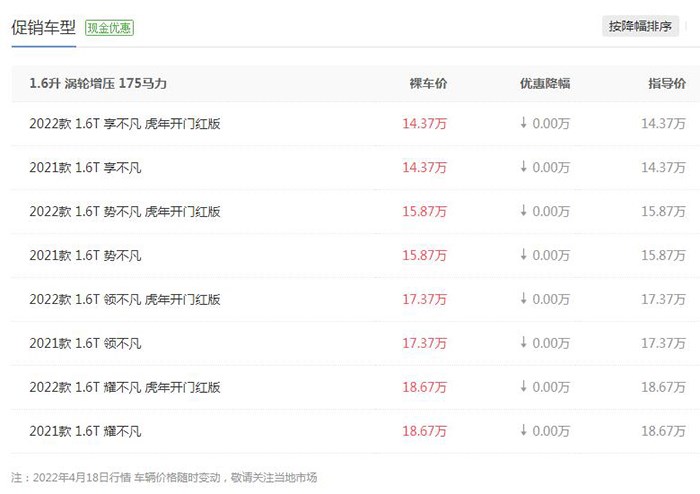The height and width of the screenshot is (494, 700).
Task: Click the 裸车价 column header
Action: coord(428,83)
